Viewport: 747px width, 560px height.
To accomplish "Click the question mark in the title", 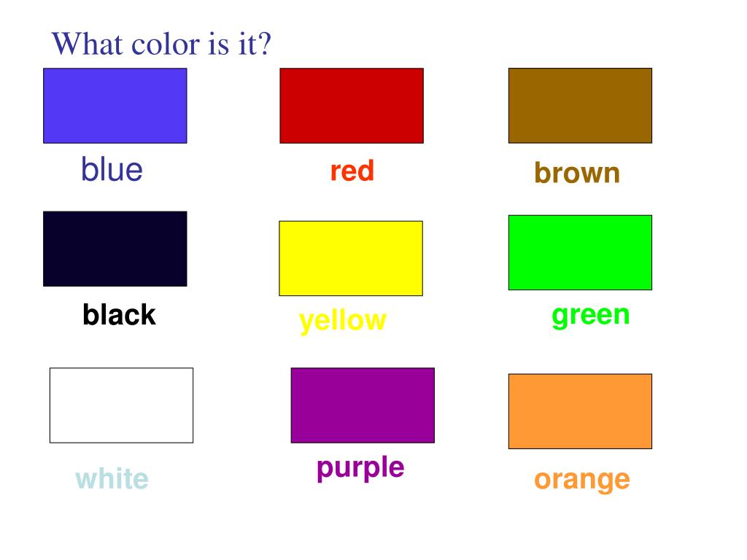I will (265, 44).
